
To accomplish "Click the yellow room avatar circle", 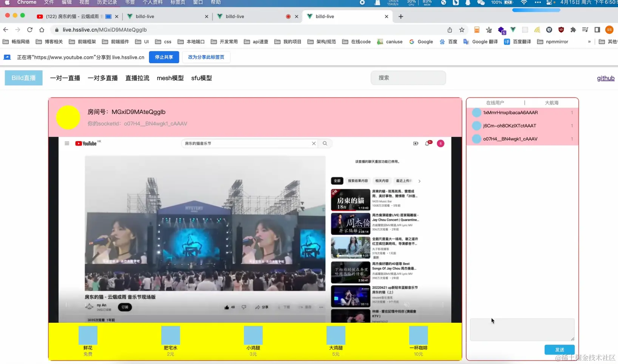I will (x=68, y=117).
